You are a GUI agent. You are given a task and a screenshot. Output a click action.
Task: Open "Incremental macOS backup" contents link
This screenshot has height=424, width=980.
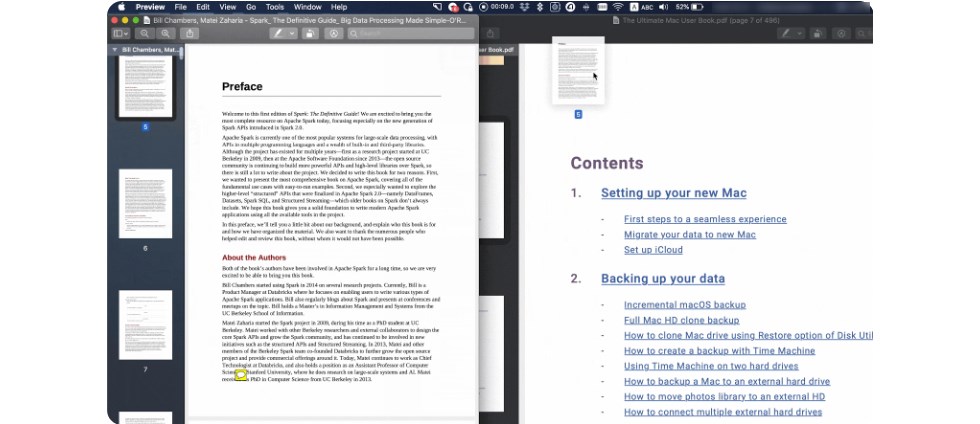684,305
